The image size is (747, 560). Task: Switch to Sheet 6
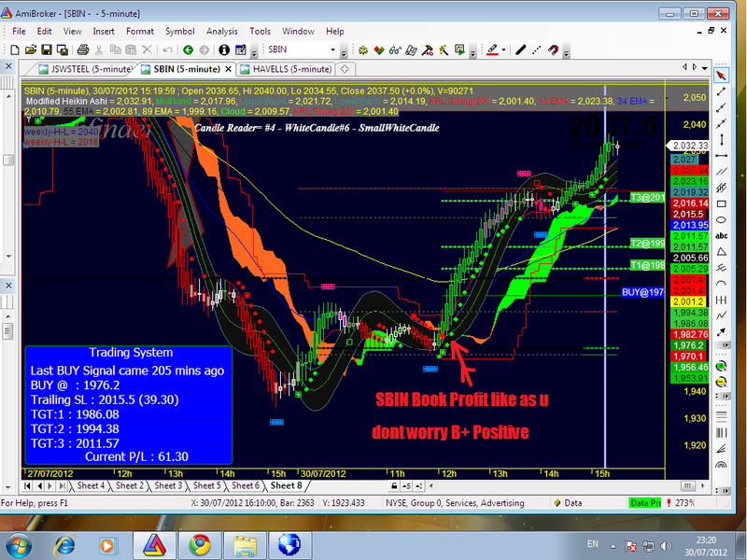pos(246,485)
